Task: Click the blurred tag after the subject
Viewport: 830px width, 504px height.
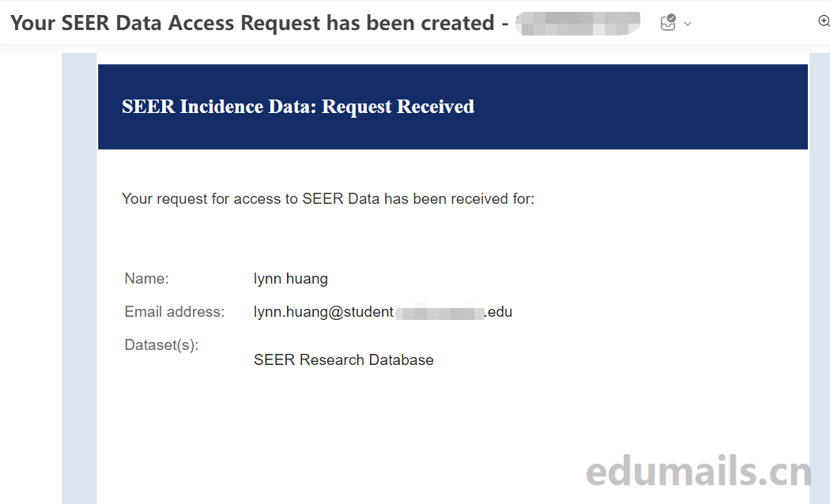Action: pyautogui.click(x=578, y=24)
